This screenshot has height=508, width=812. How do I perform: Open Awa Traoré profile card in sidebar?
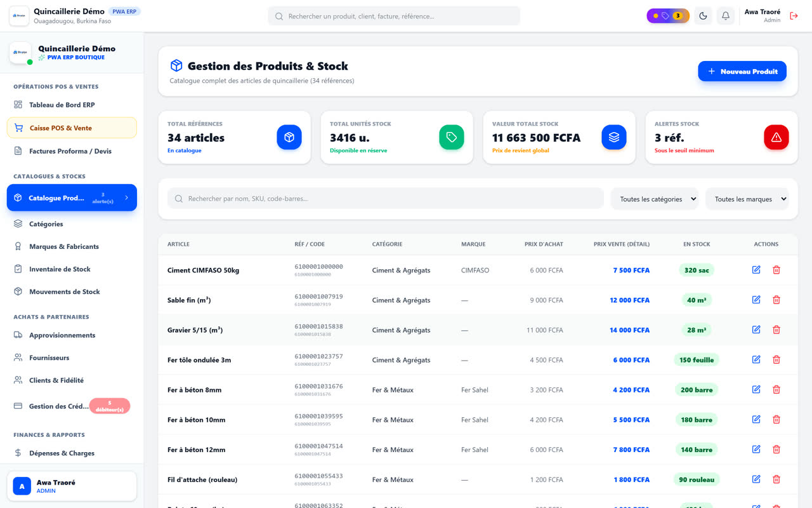[x=72, y=486]
